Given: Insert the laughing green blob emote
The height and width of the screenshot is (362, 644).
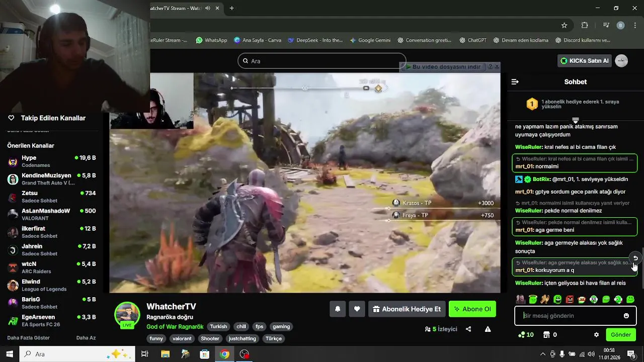Looking at the screenshot, I should click(x=557, y=300).
